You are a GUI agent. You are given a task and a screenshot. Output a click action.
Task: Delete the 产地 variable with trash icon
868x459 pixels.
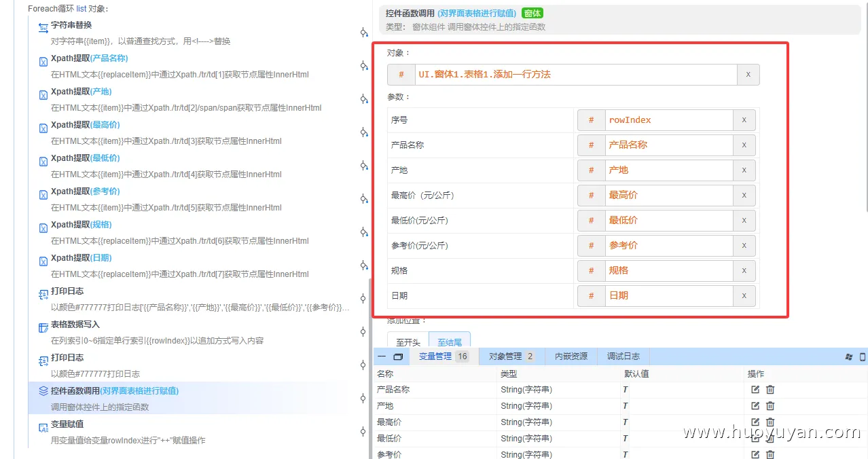click(770, 406)
